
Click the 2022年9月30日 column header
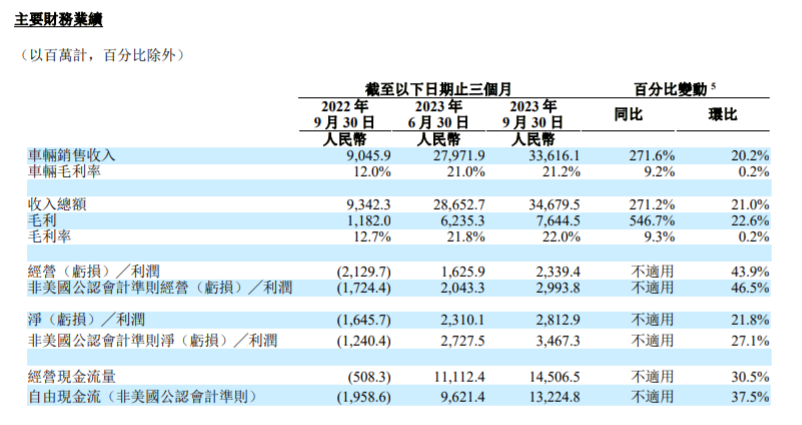click(344, 115)
